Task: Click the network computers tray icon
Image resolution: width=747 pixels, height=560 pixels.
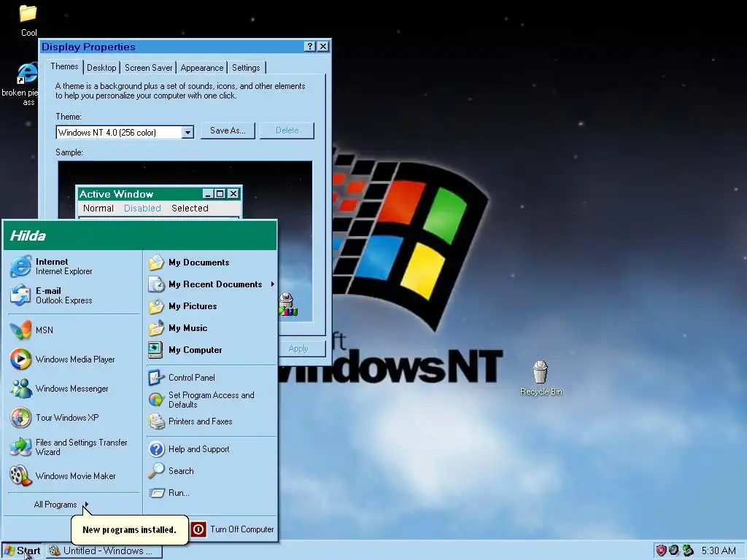Action: (x=687, y=551)
